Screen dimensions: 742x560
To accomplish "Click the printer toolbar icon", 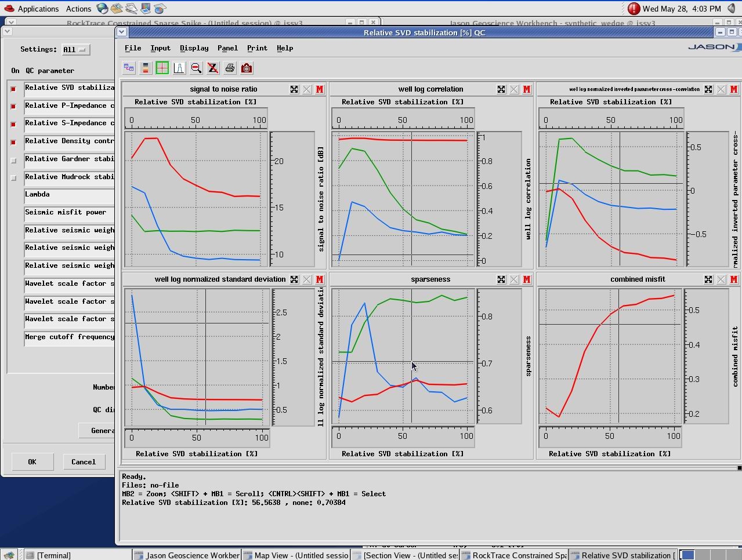I will (x=230, y=68).
